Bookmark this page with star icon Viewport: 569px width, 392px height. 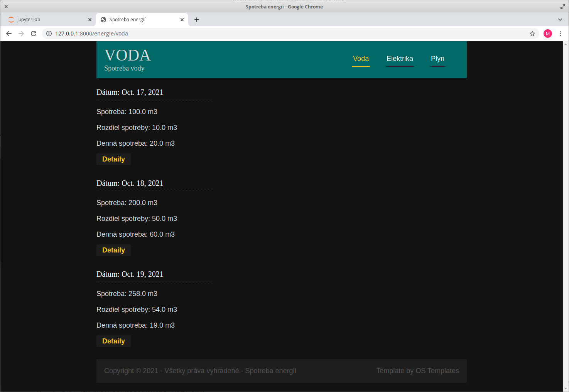tap(532, 34)
